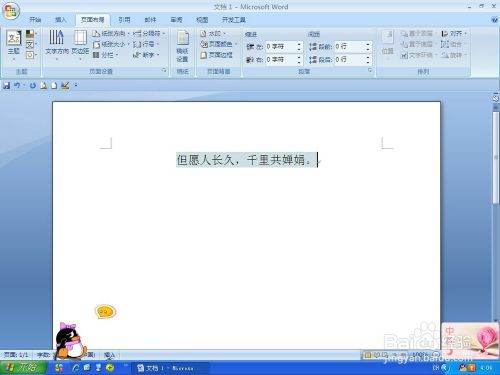Open the 分栏 columns dropdown
Viewport: 500px width, 375px height.
click(105, 55)
